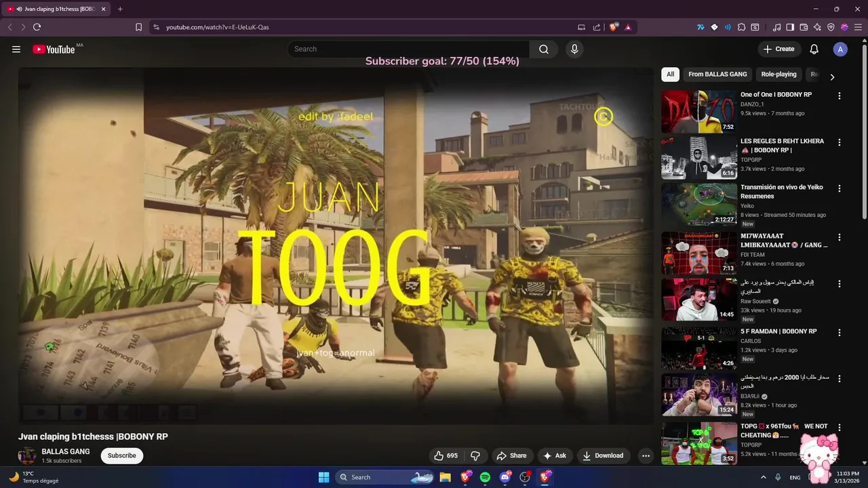The image size is (868, 488).
Task: Open options for LES REGLES B REHT video
Action: [839, 142]
